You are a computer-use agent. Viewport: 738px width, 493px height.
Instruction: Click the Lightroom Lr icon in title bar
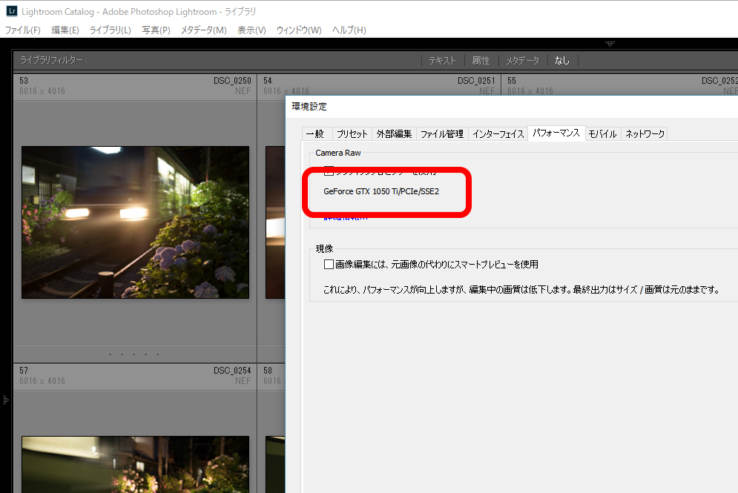pos(10,9)
